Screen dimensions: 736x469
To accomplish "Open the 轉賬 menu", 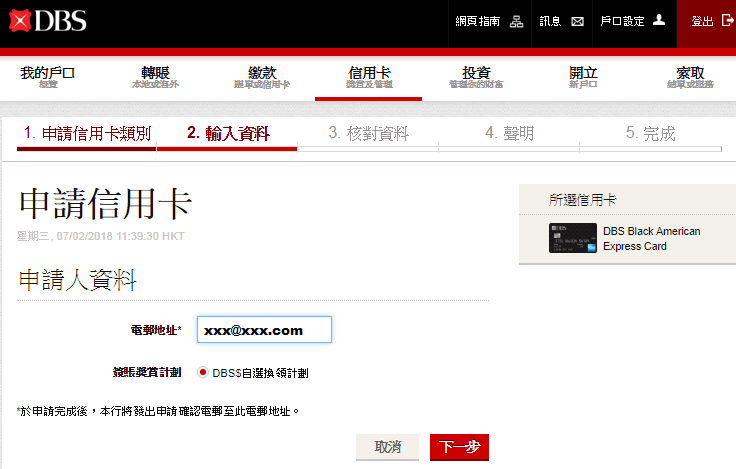I will click(155, 77).
